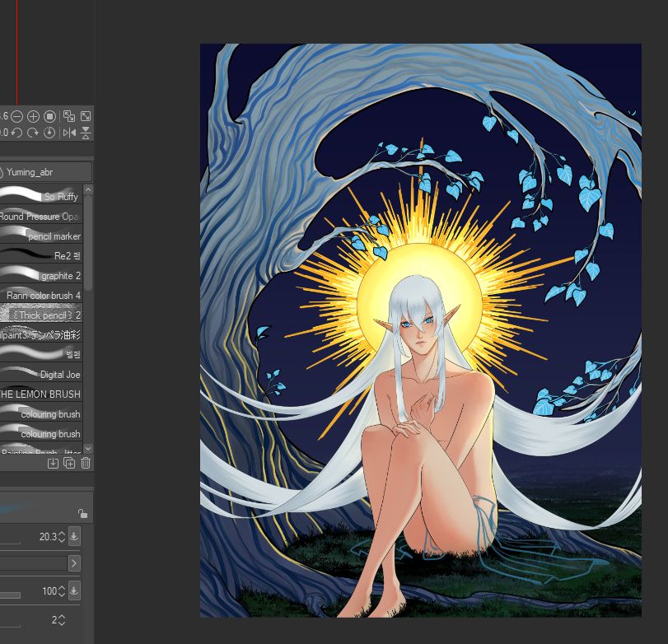Pick the Re2 펜 brush

(x=41, y=255)
